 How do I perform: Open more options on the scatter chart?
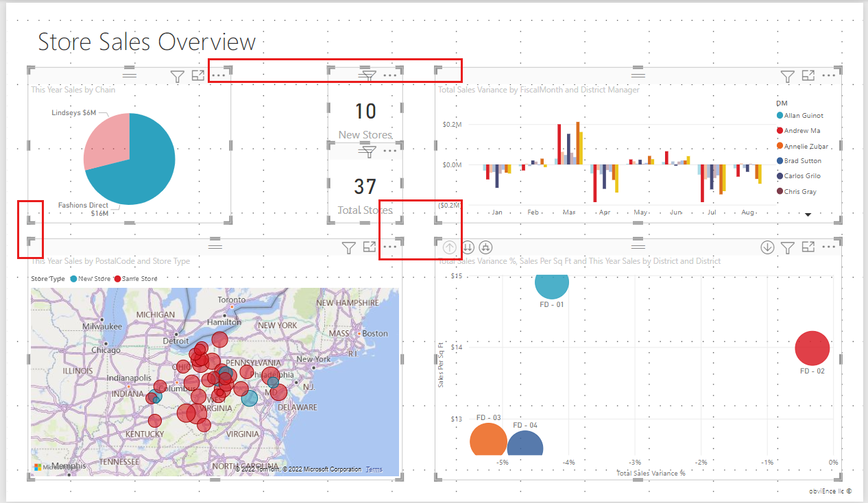tap(828, 247)
